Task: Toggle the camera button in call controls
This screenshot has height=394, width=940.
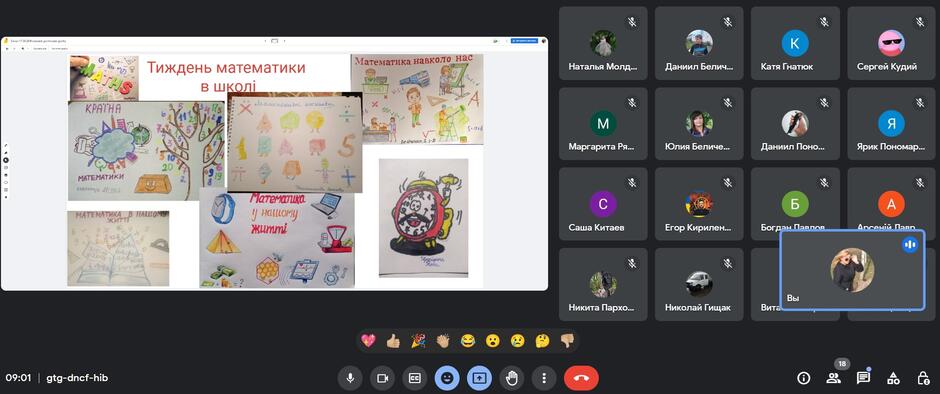Action: pos(382,378)
